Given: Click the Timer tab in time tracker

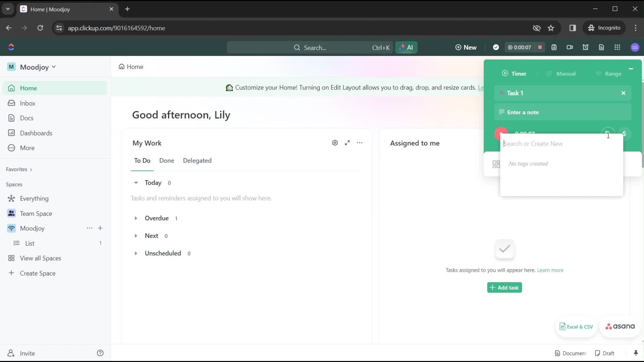Looking at the screenshot, I should (515, 73).
